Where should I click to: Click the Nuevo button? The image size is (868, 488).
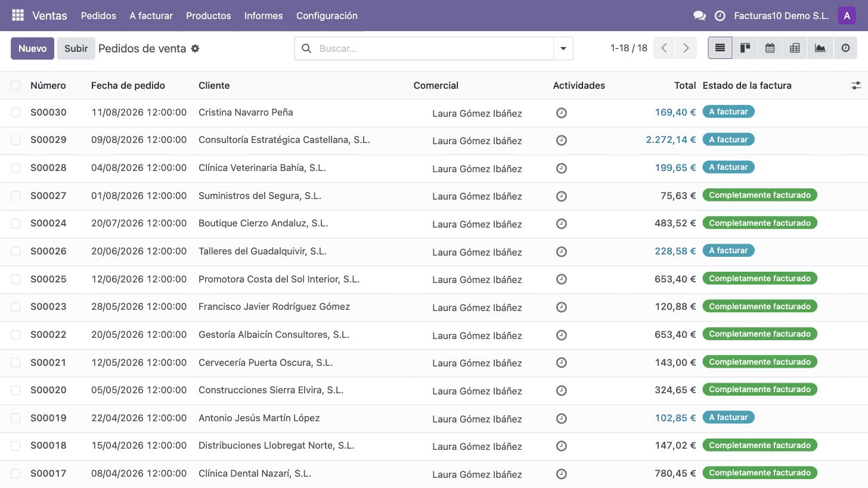[32, 48]
